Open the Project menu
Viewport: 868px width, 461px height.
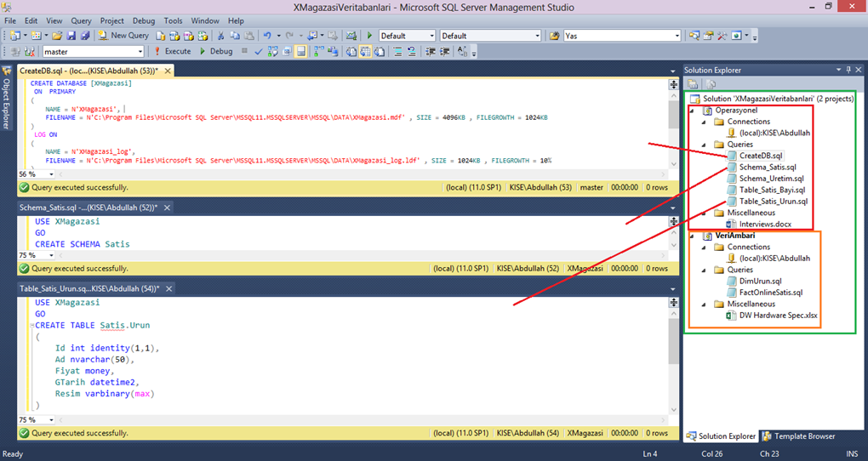(111, 20)
